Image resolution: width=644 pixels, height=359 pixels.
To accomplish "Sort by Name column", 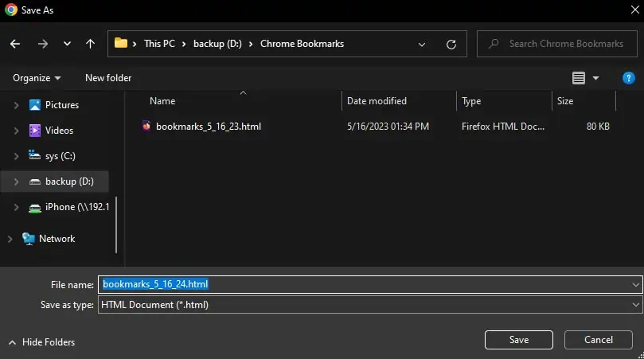I will (162, 101).
